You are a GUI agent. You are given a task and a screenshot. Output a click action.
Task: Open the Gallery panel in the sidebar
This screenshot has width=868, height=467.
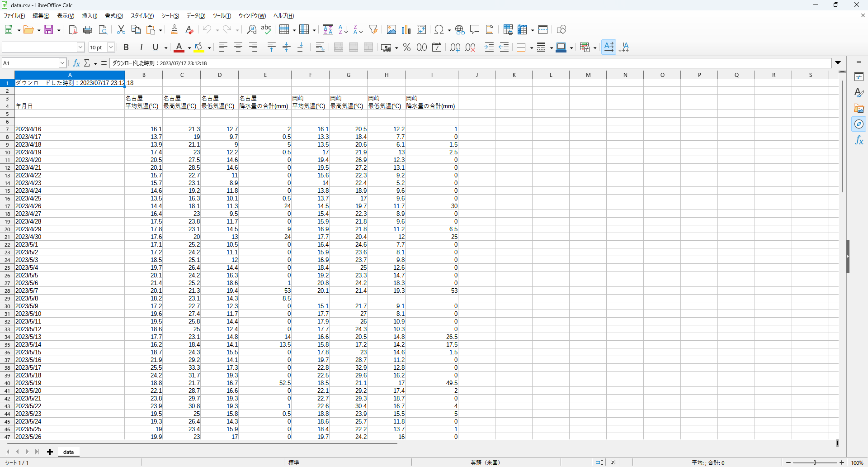tap(859, 109)
